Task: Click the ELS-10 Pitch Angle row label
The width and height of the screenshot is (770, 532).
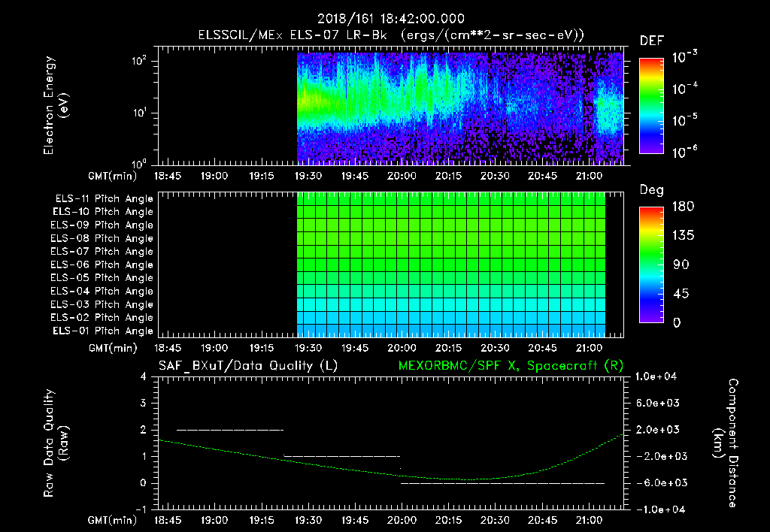Action: coord(103,212)
